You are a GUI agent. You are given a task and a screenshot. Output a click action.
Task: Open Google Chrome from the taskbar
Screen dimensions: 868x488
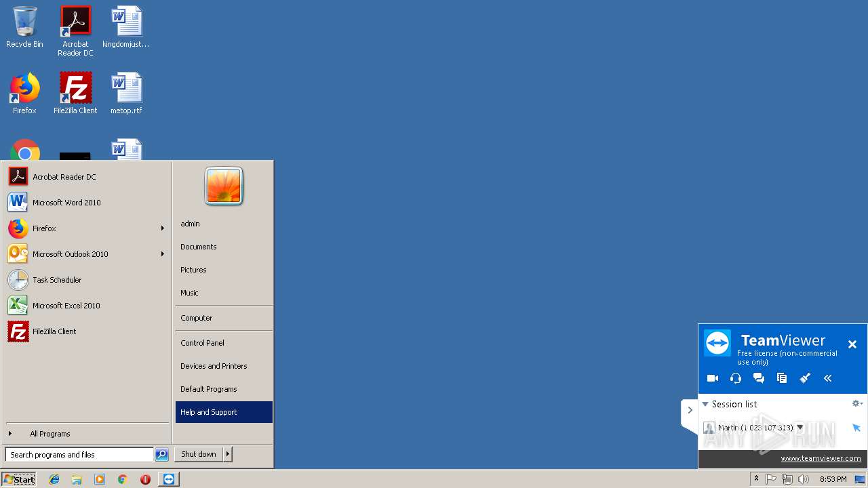(122, 479)
